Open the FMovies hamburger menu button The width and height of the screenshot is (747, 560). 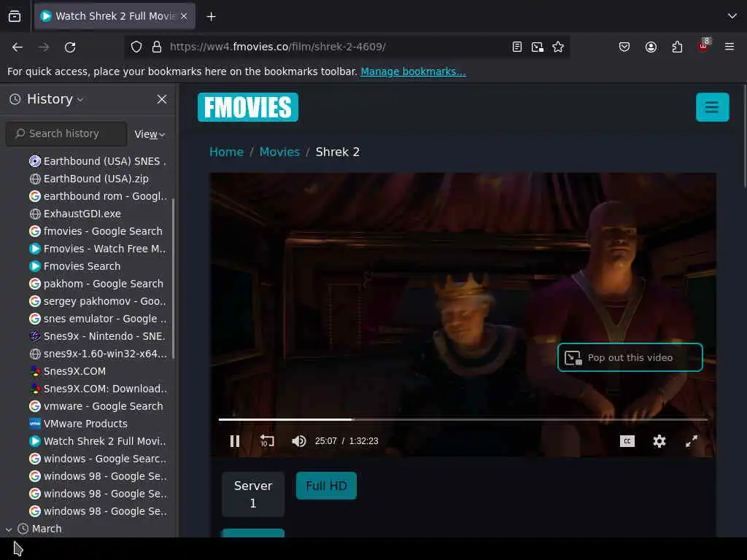pyautogui.click(x=712, y=107)
